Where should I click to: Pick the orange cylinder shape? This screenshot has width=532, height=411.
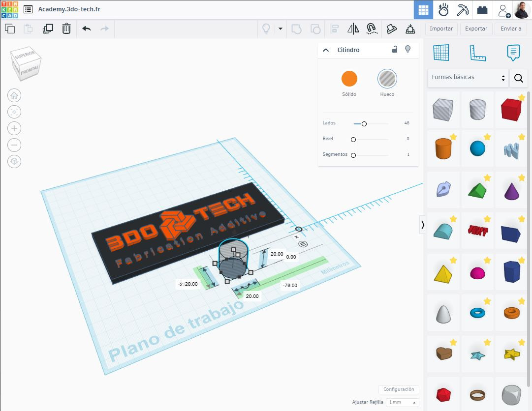443,148
